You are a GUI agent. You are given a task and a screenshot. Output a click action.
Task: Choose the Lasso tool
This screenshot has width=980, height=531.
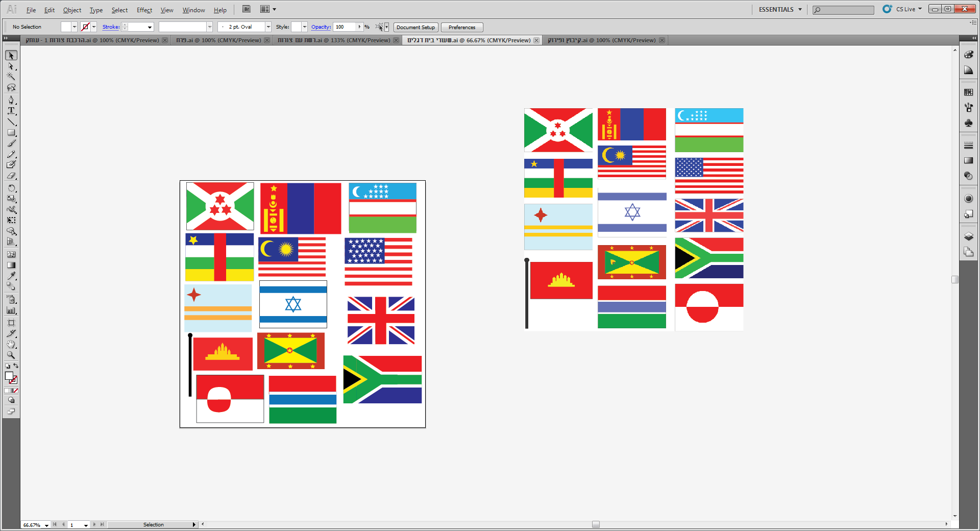coord(11,88)
